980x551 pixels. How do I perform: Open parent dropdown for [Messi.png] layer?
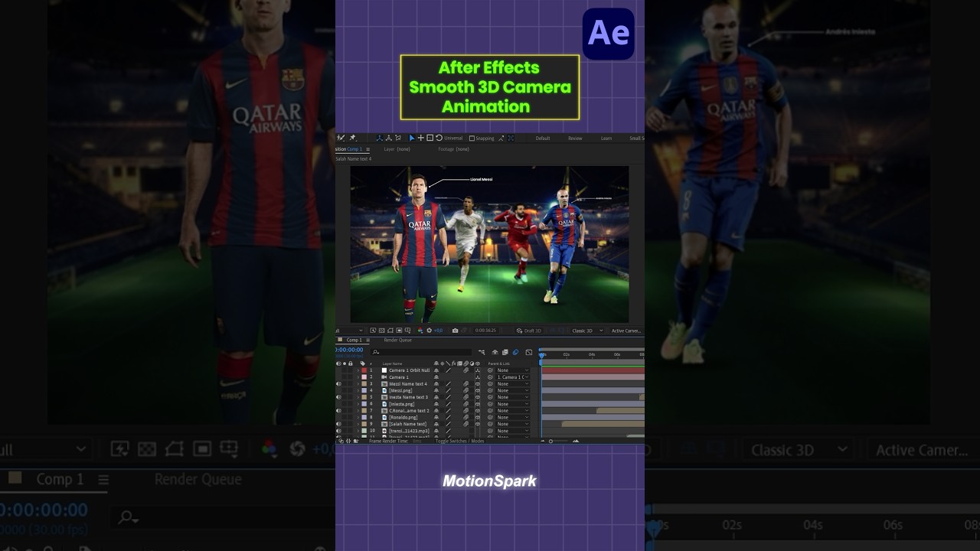pos(513,390)
